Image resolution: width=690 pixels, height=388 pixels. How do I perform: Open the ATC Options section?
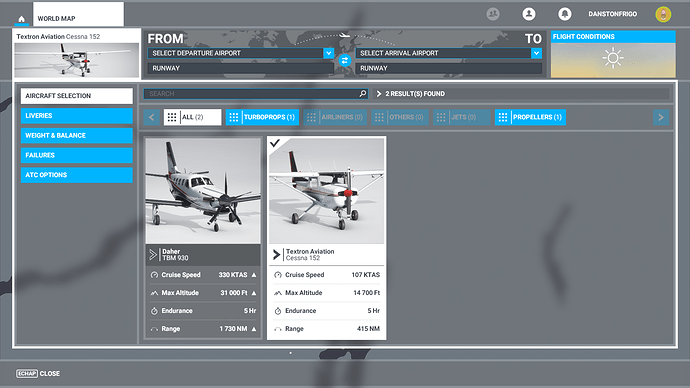point(77,175)
